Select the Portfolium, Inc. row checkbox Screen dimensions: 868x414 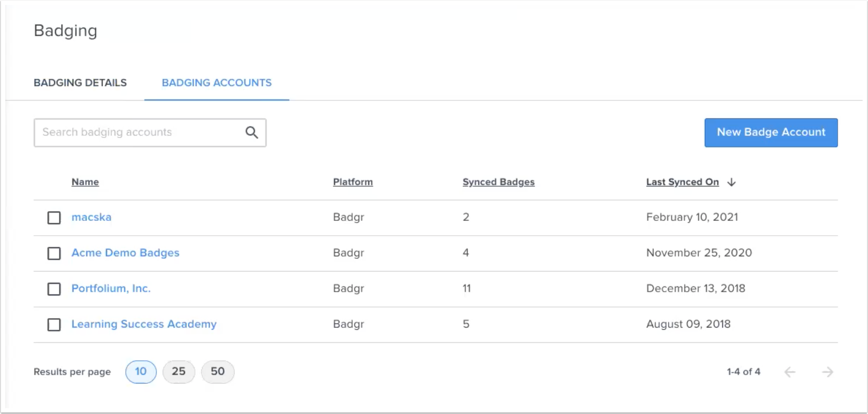pyautogui.click(x=54, y=289)
